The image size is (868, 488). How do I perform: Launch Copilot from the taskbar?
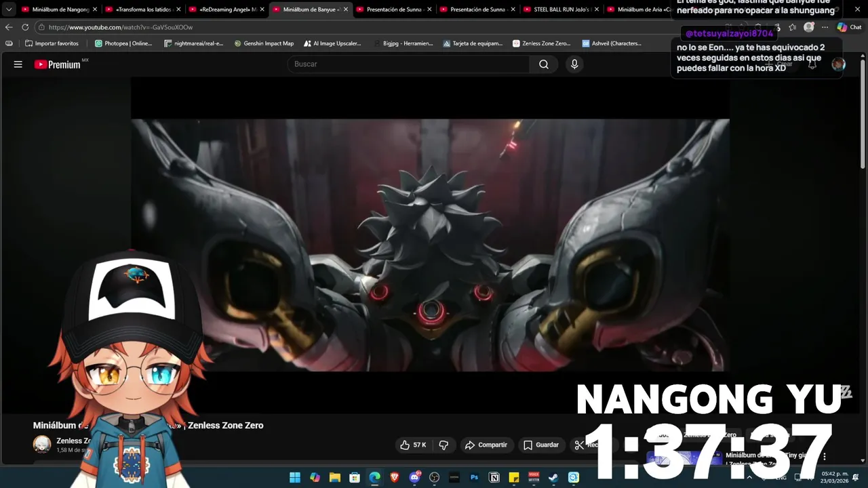tap(315, 478)
